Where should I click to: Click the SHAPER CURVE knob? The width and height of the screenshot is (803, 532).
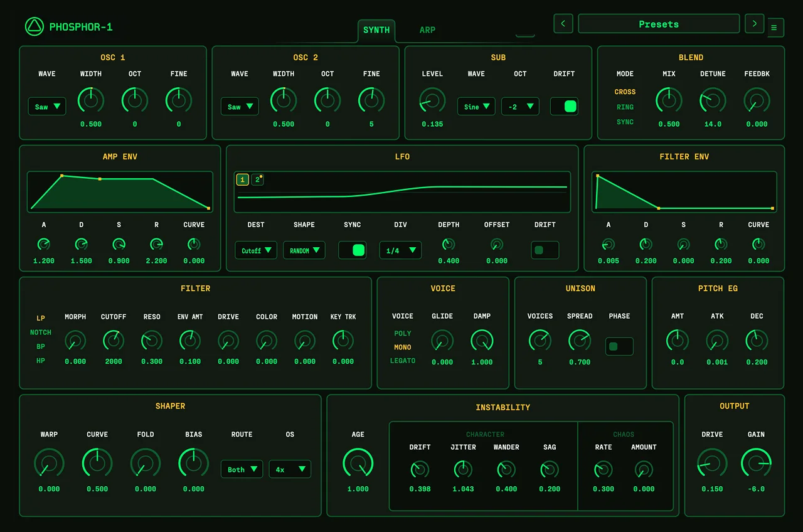tap(97, 463)
